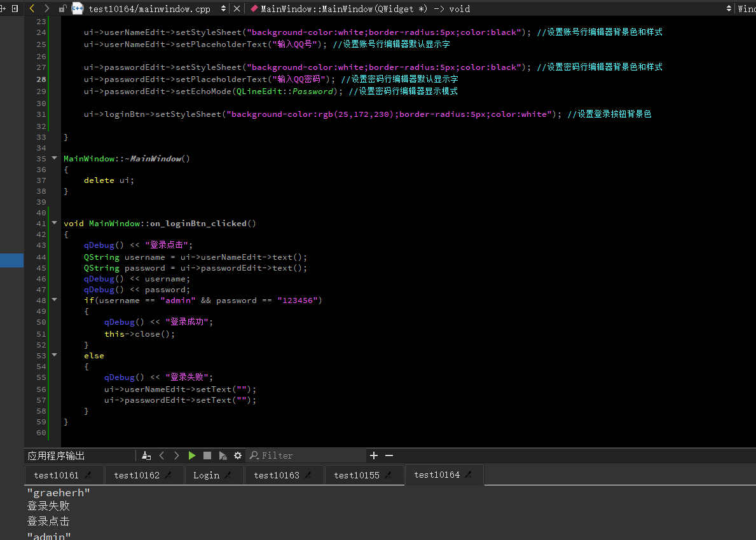Screen dimensions: 756x540
Task: Click the userNameEdit->setText("") line
Action: coord(181,389)
